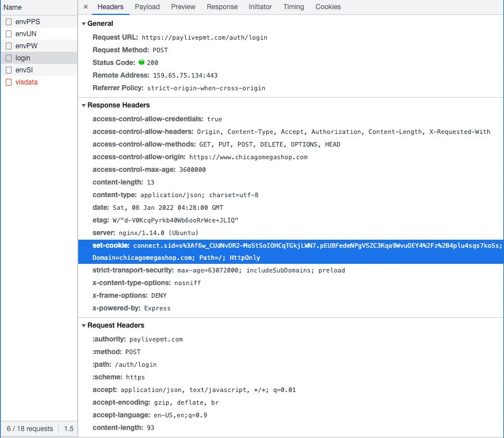Show the Initiator tab

(x=260, y=7)
